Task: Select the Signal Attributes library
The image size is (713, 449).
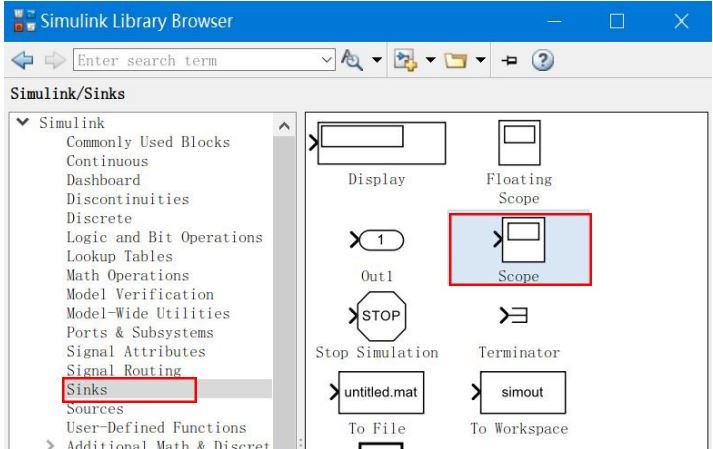Action: tap(136, 352)
